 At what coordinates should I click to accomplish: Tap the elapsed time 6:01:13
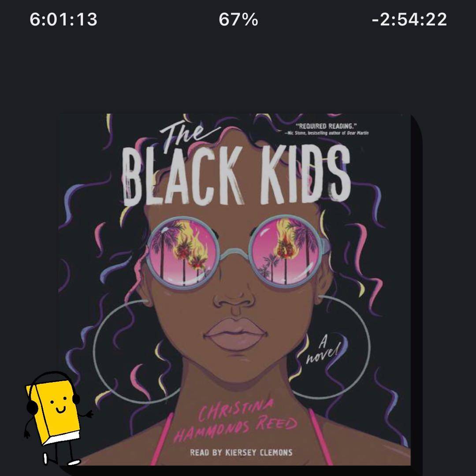63,19
